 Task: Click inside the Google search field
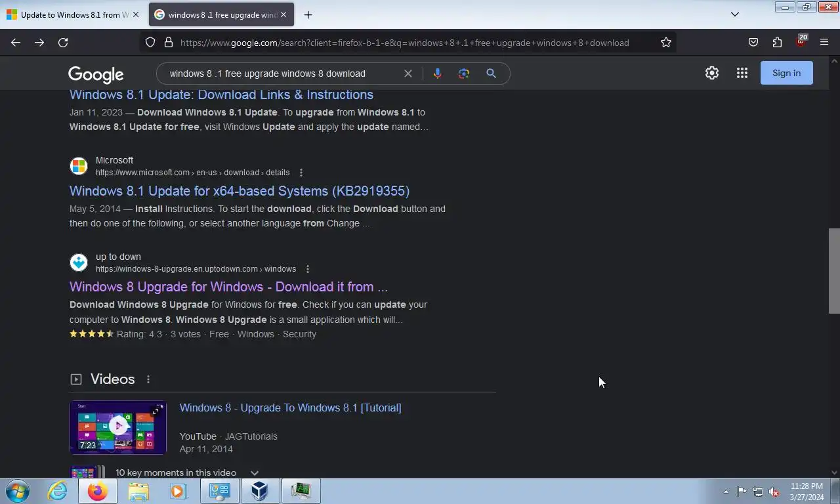click(282, 73)
